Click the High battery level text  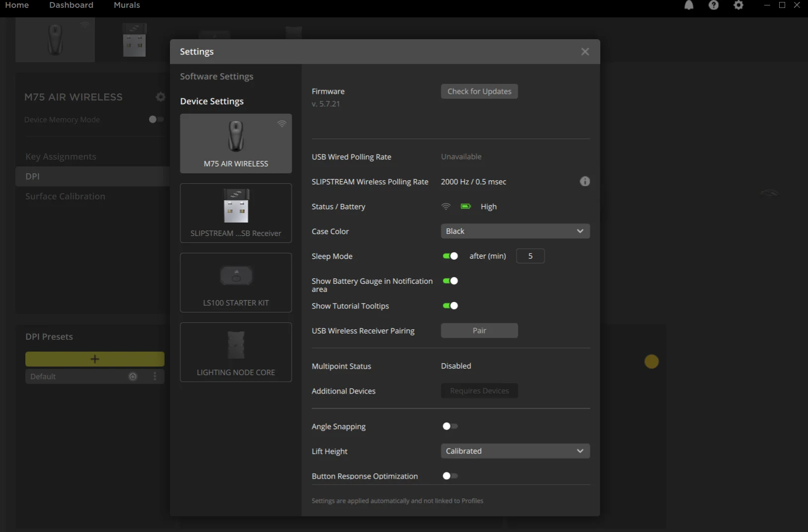[488, 207]
